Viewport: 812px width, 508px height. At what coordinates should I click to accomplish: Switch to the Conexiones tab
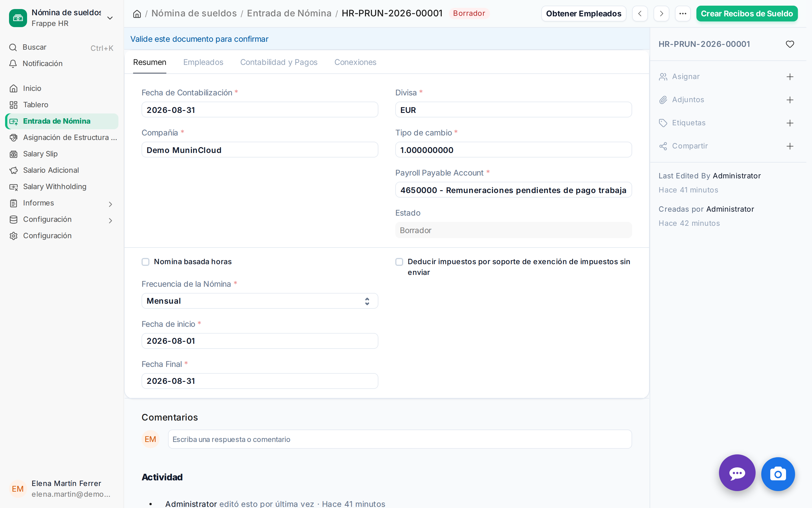pos(355,62)
